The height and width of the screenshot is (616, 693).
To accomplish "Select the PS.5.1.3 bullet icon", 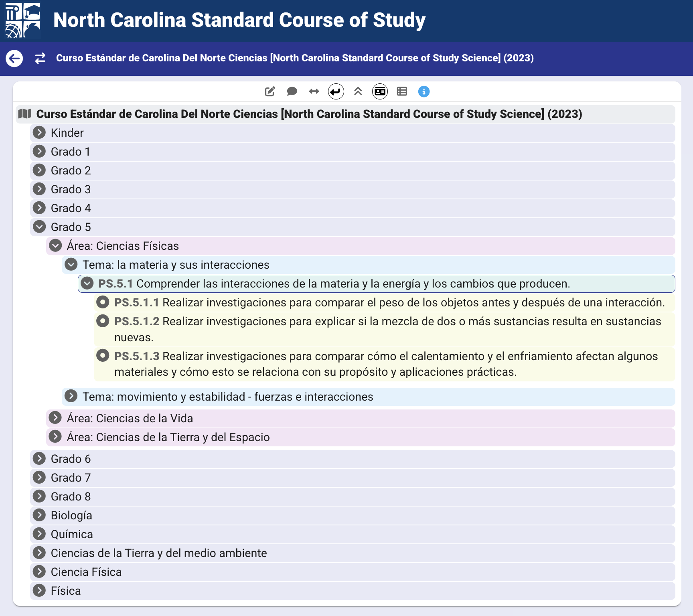I will tap(103, 356).
